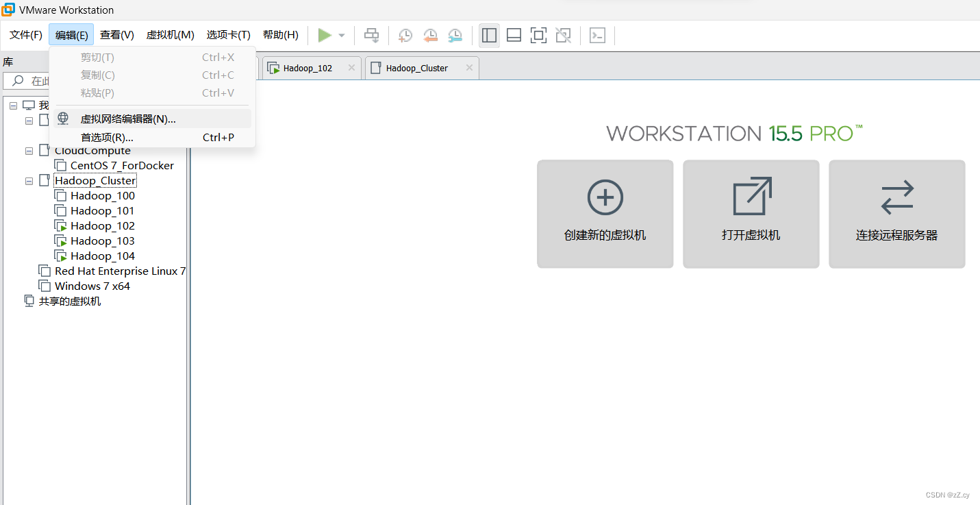Open the snapshot manager icon

(x=455, y=35)
